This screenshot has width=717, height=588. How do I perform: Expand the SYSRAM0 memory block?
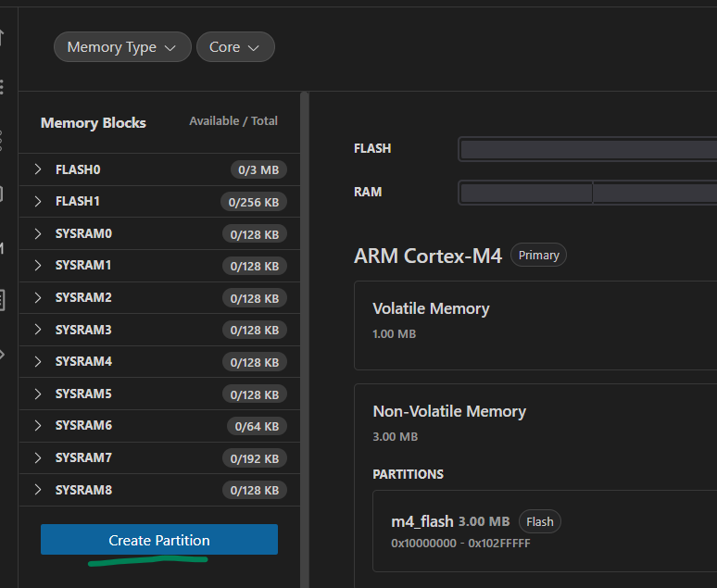(x=38, y=233)
